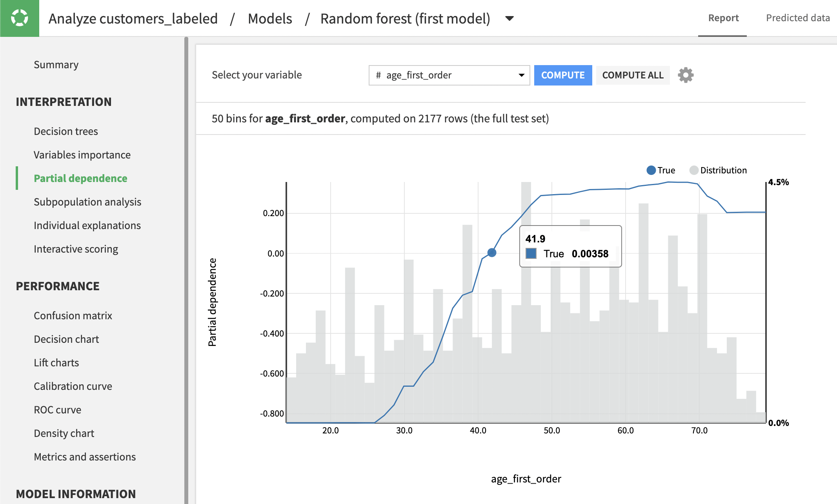Open the Interactive scoring tool
Viewport: 837px width, 504px height.
tap(76, 249)
